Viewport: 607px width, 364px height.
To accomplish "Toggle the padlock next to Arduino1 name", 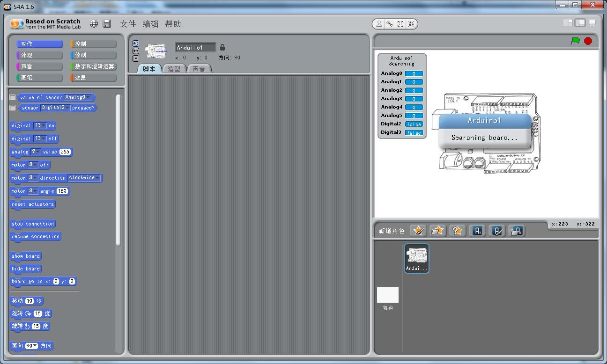I will click(222, 47).
